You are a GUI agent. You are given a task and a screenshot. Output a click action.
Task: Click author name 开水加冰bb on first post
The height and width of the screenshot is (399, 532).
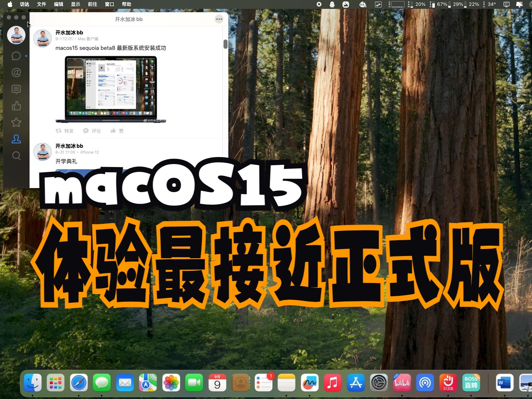[69, 33]
